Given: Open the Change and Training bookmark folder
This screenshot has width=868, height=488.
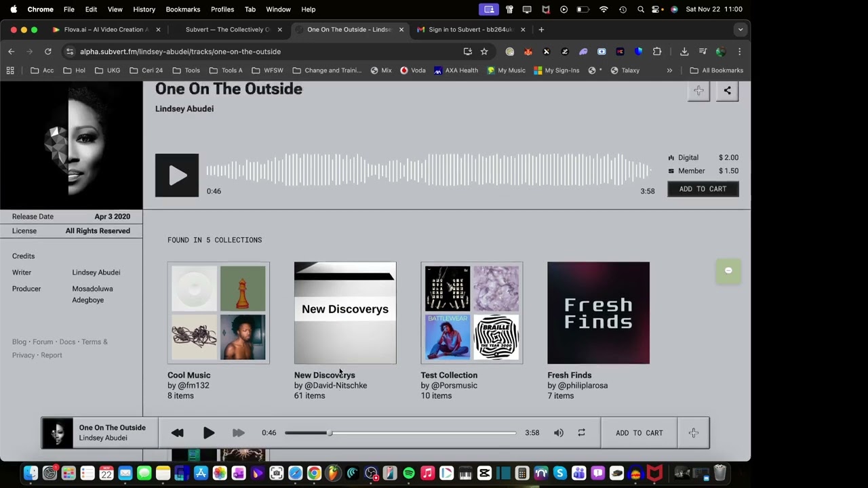Looking at the screenshot, I should click(x=327, y=70).
